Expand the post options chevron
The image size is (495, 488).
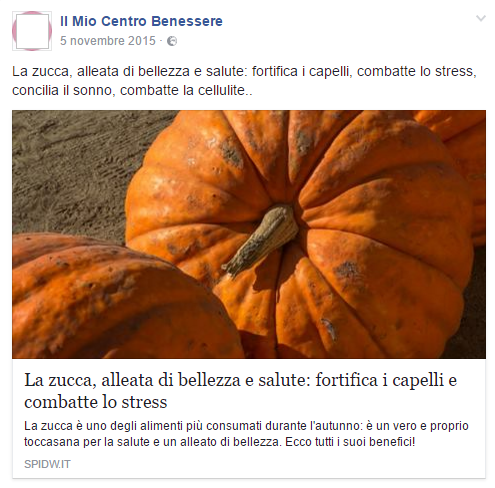tap(480, 18)
